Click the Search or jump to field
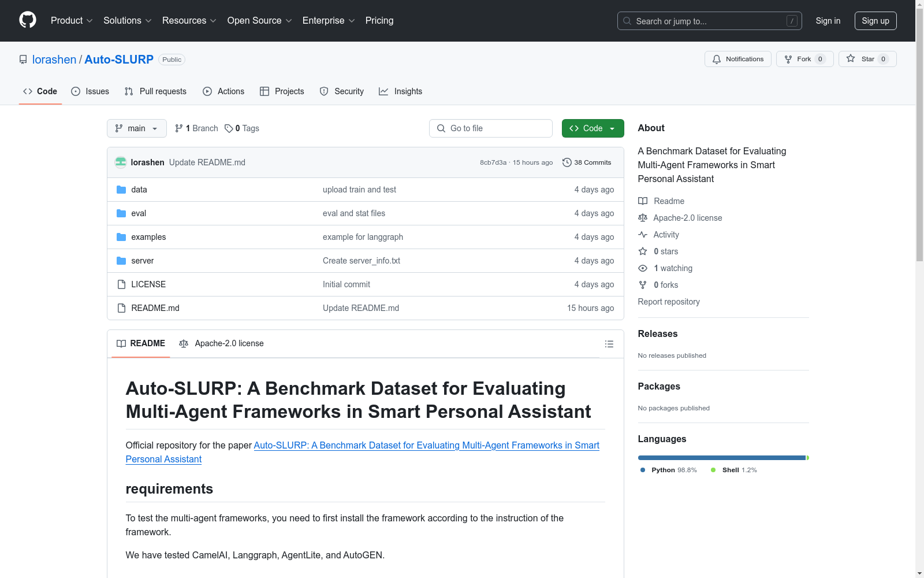The height and width of the screenshot is (578, 924). 710,21
